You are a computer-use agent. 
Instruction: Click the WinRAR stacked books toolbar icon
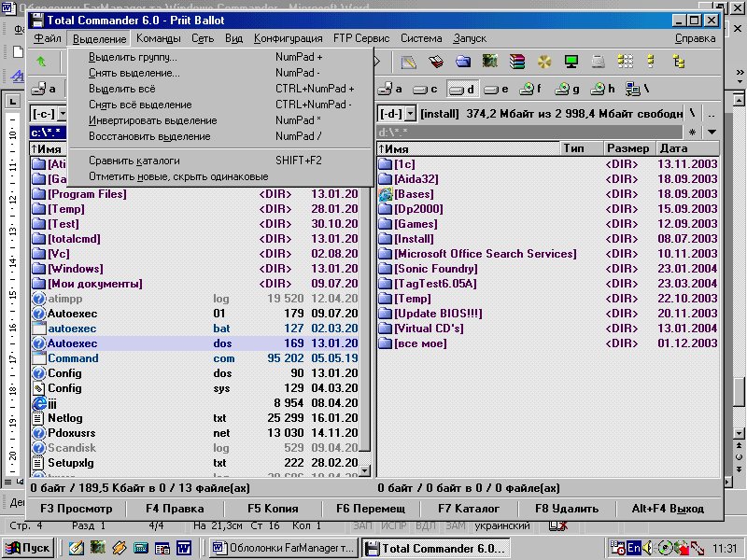(x=517, y=62)
